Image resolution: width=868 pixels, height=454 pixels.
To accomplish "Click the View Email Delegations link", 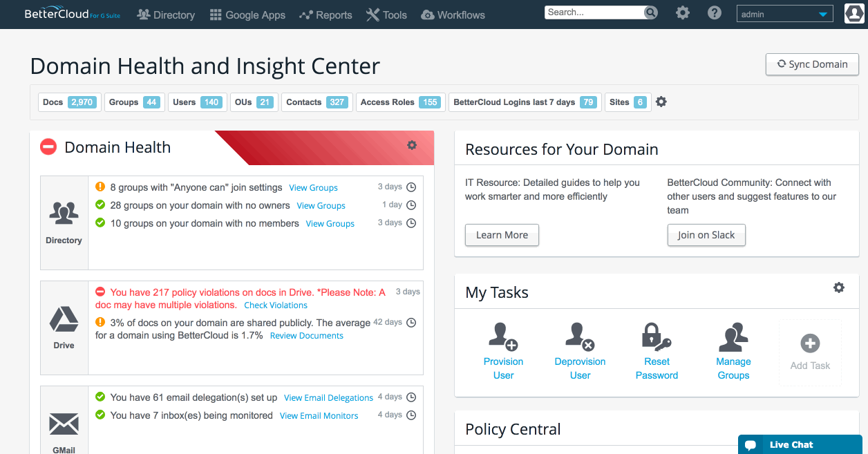I will coord(328,398).
